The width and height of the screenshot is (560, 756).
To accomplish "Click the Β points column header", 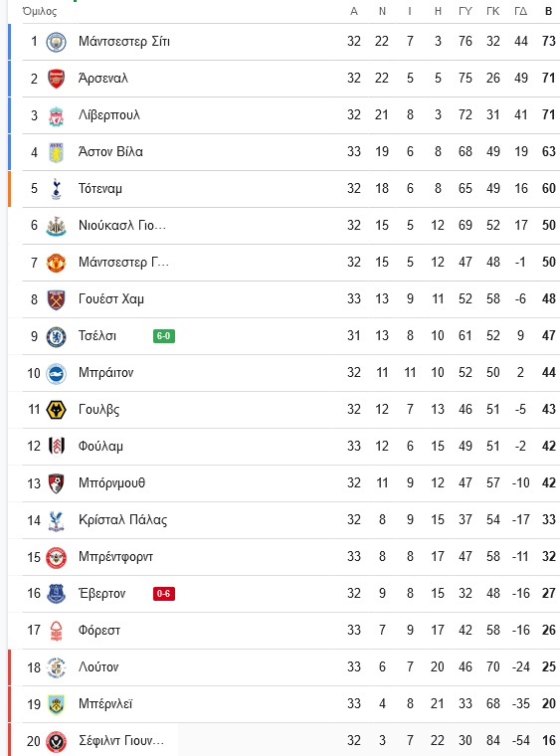I will (548, 11).
